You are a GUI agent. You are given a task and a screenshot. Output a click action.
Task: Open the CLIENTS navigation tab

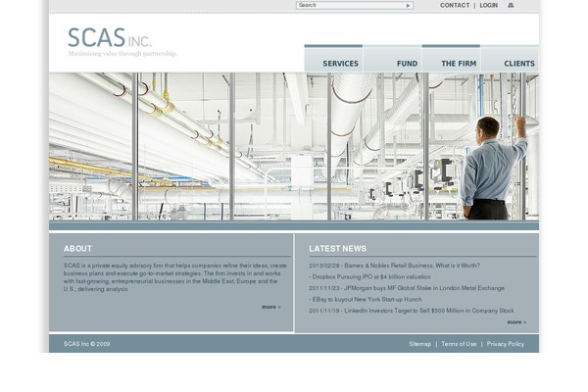(510, 59)
